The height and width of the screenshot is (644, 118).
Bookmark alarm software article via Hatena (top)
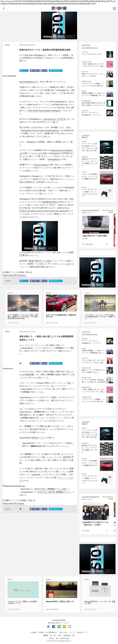[55, 363]
